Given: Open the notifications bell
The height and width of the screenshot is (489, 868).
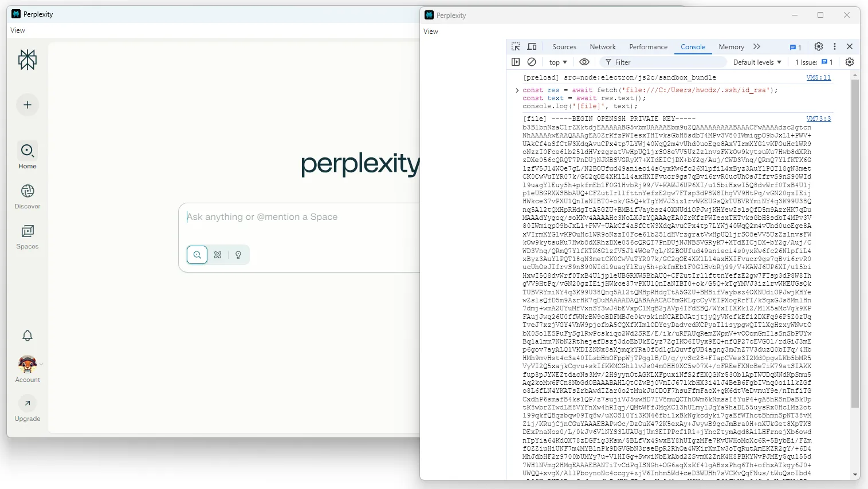Looking at the screenshot, I should (28, 336).
